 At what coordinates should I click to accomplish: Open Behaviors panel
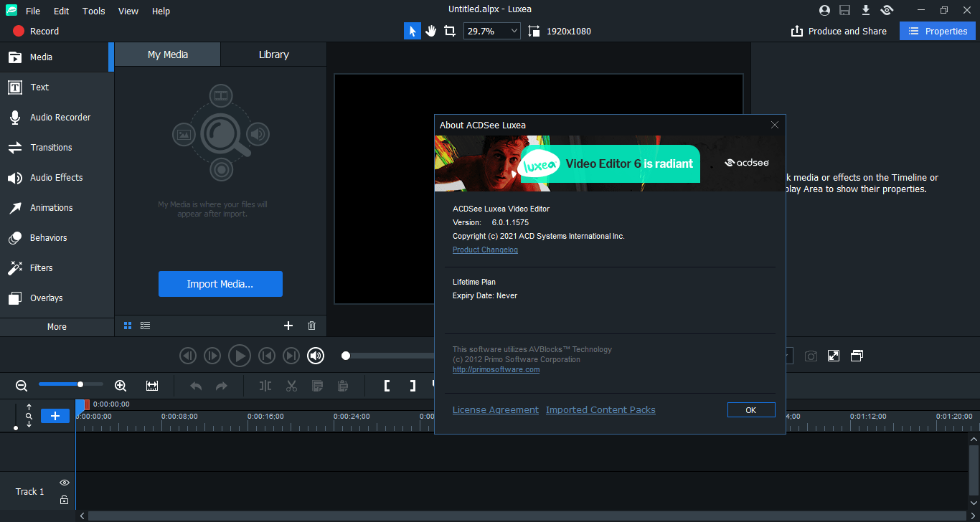[x=57, y=238]
